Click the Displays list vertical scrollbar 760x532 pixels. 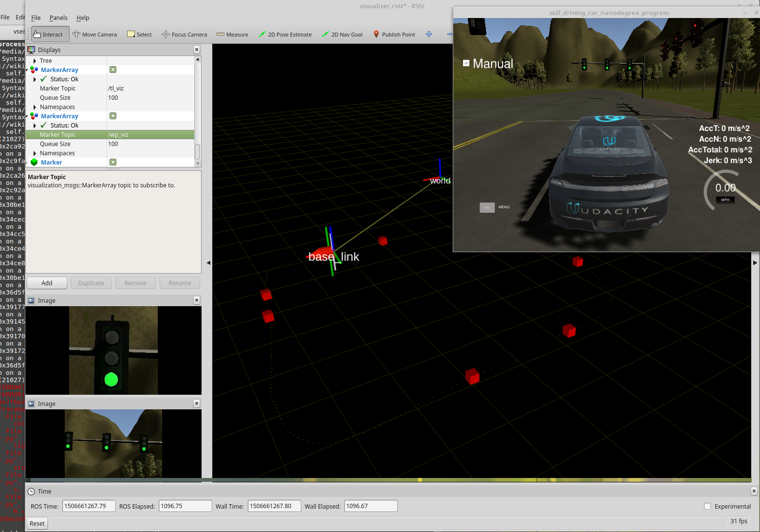pyautogui.click(x=198, y=151)
